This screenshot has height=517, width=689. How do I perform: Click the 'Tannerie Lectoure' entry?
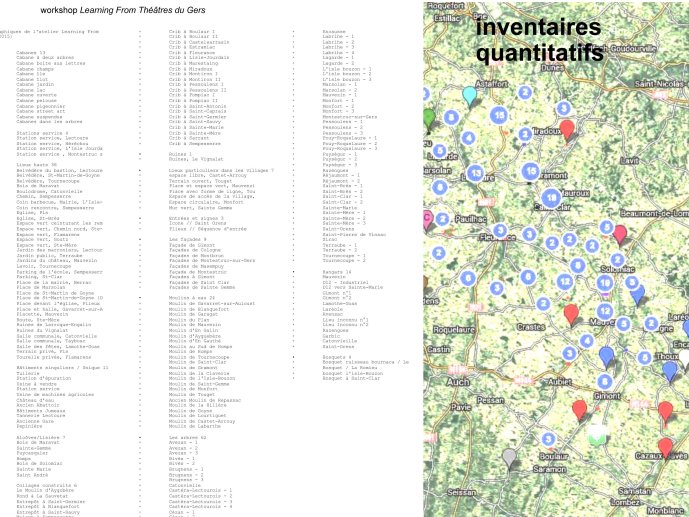tap(41, 416)
